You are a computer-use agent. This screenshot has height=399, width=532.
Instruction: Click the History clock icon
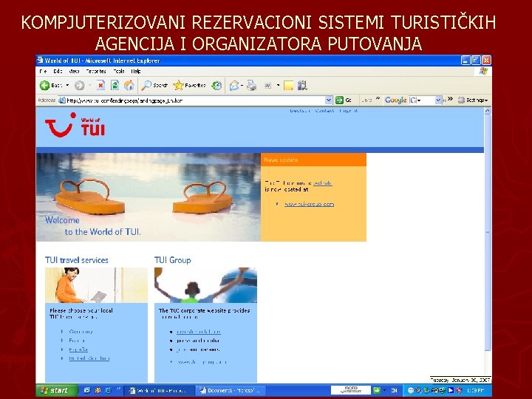coord(216,86)
